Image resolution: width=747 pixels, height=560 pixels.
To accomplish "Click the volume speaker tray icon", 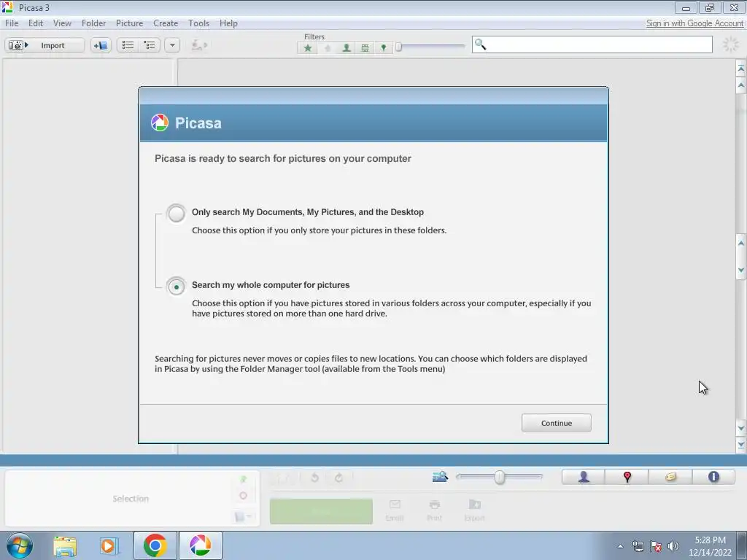I will click(673, 546).
